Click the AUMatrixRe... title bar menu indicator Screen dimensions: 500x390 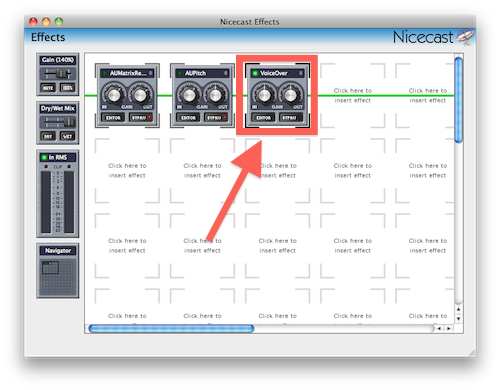click(151, 73)
